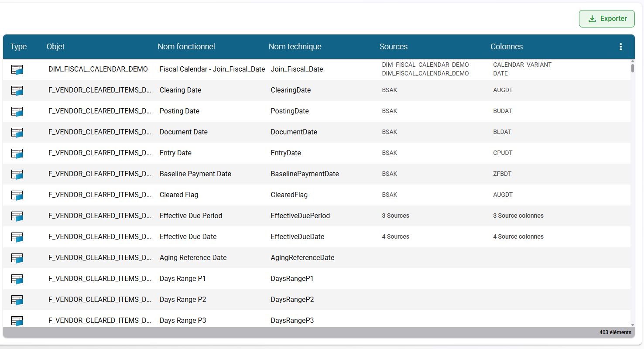Expand '3 Sources' in Effective Due Period row
644x349 pixels.
pos(396,216)
